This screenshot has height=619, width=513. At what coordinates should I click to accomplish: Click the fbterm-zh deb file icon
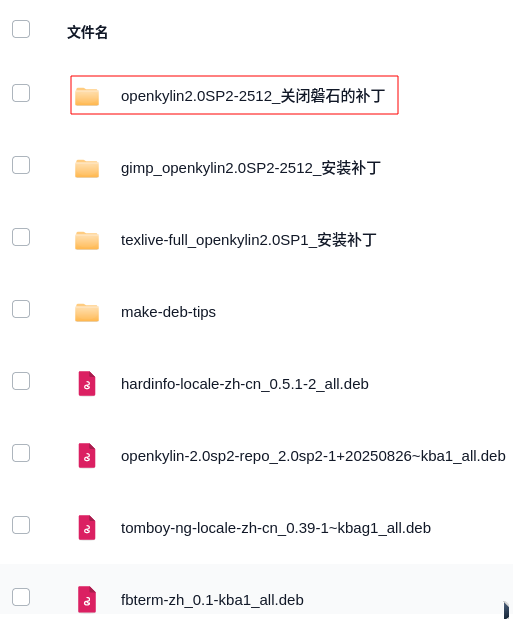pyautogui.click(x=87, y=599)
